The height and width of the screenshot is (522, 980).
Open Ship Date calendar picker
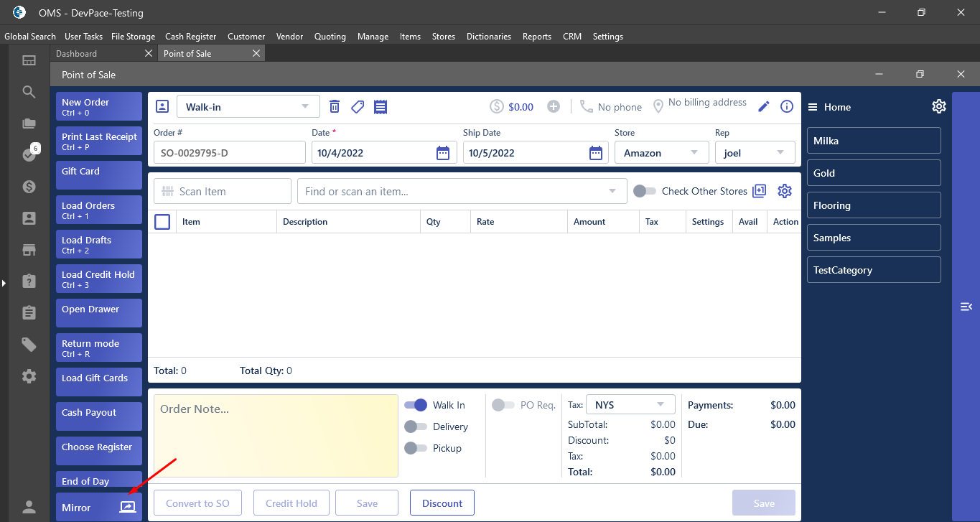click(595, 153)
